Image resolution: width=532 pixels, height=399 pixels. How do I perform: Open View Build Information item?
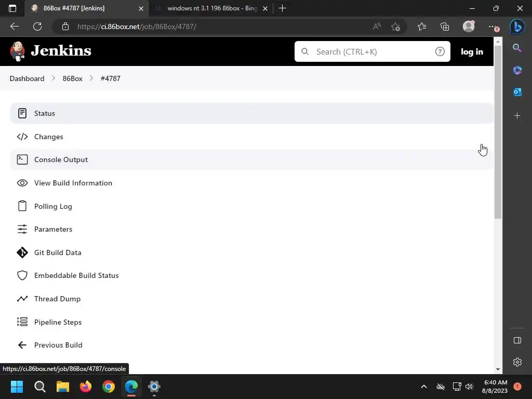click(x=252, y=183)
